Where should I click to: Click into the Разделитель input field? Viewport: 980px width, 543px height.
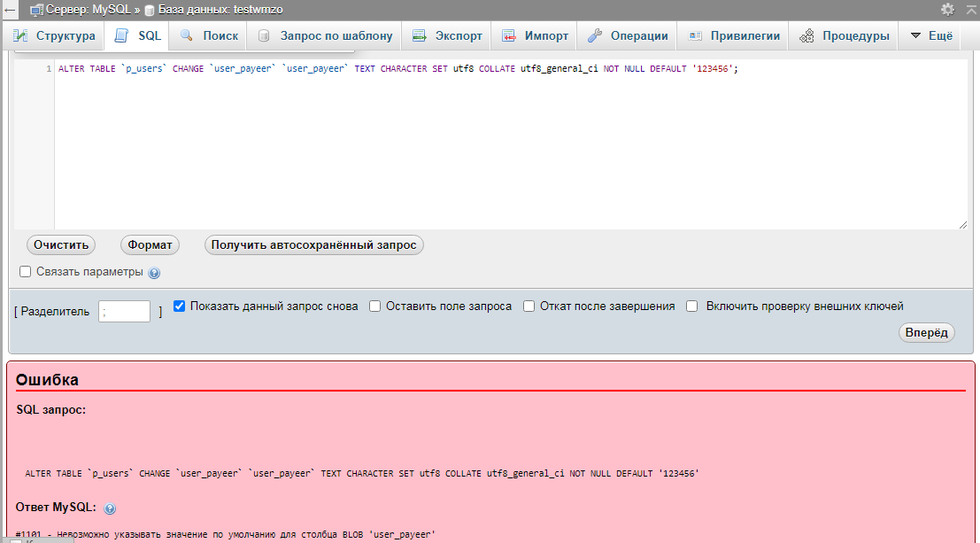[124, 311]
